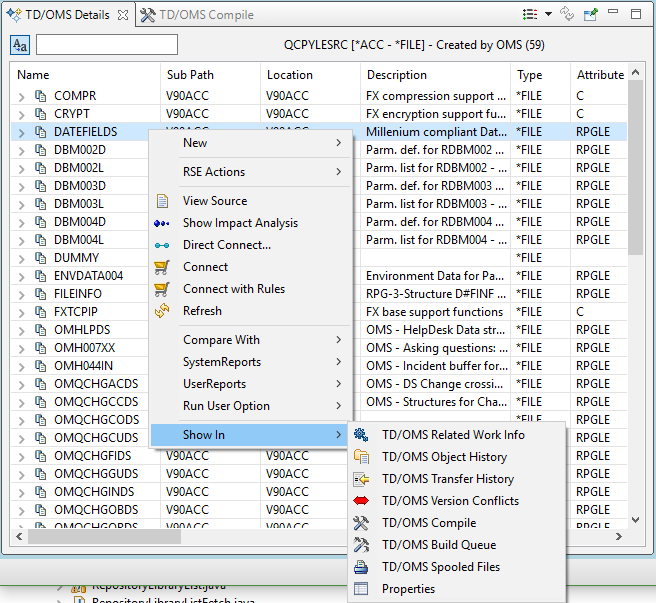Click the filter text input field
656x603 pixels.
pos(107,45)
